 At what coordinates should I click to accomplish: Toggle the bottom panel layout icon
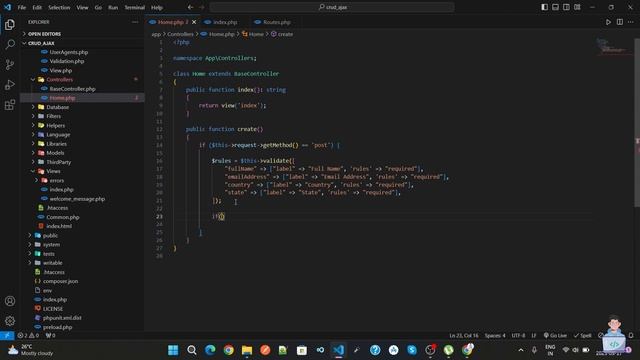(556, 7)
